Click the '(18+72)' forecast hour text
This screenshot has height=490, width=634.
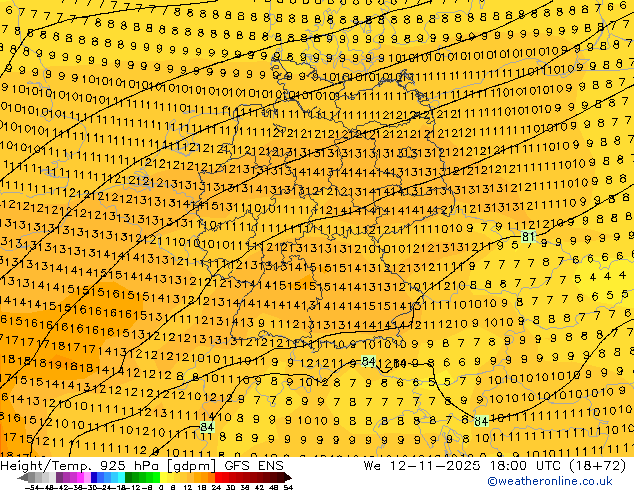tap(598, 466)
